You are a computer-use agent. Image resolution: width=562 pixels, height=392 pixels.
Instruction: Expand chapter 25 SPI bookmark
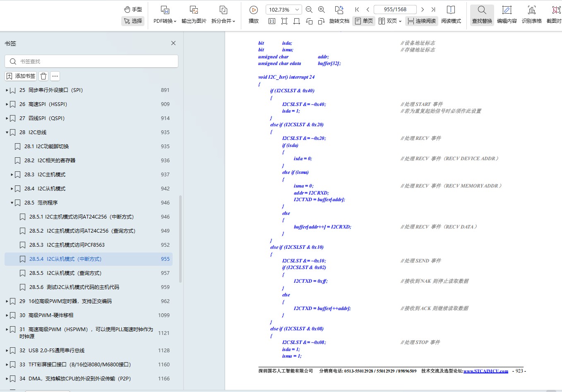point(7,90)
